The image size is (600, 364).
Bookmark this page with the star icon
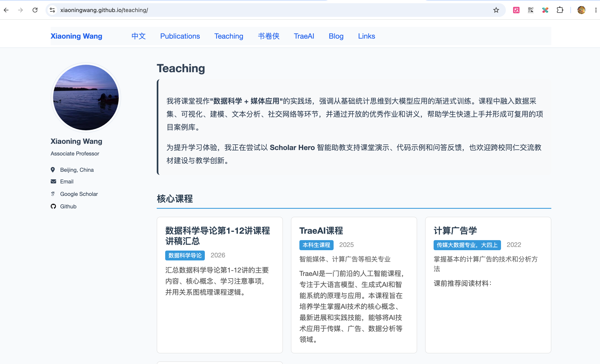tap(496, 10)
